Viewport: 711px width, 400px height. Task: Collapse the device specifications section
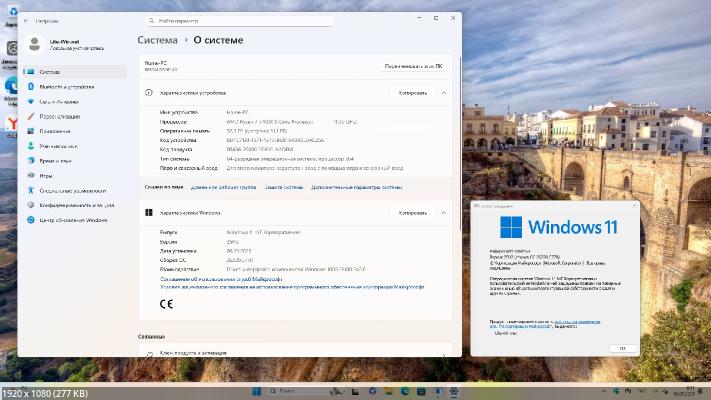click(443, 92)
